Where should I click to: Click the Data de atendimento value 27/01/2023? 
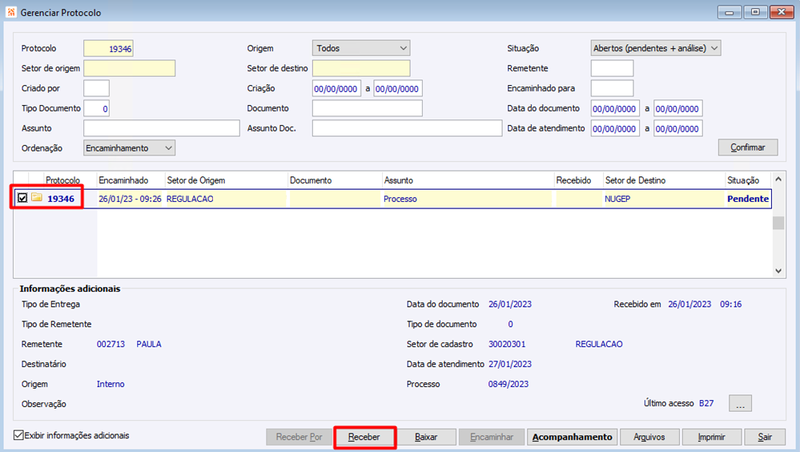coord(510,364)
